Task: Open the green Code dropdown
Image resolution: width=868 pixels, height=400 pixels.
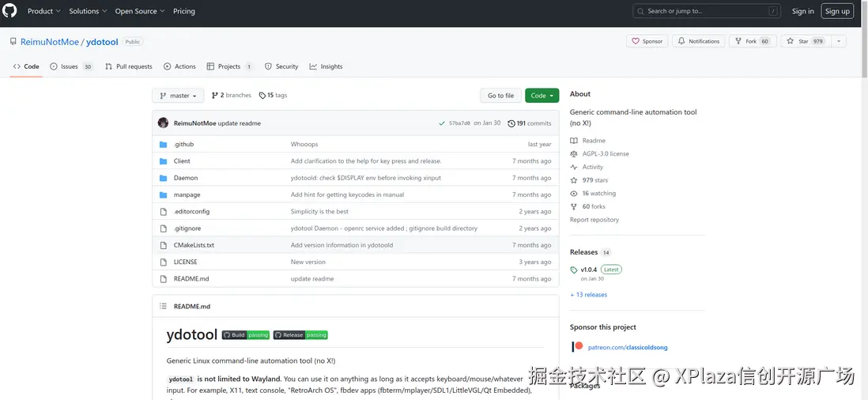Action: pos(542,96)
